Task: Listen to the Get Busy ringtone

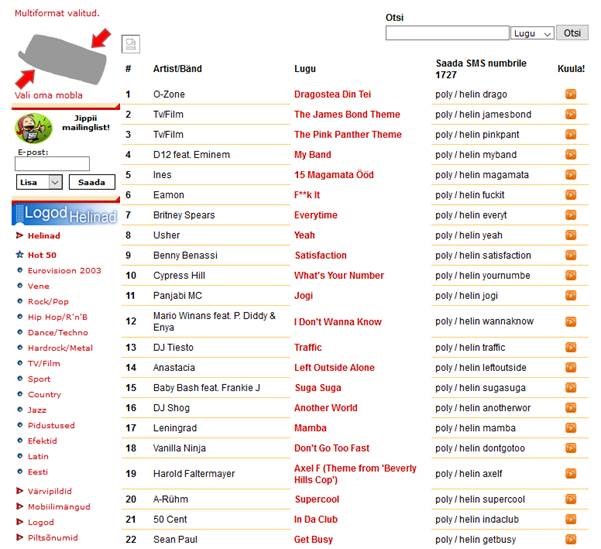Action: [x=570, y=539]
